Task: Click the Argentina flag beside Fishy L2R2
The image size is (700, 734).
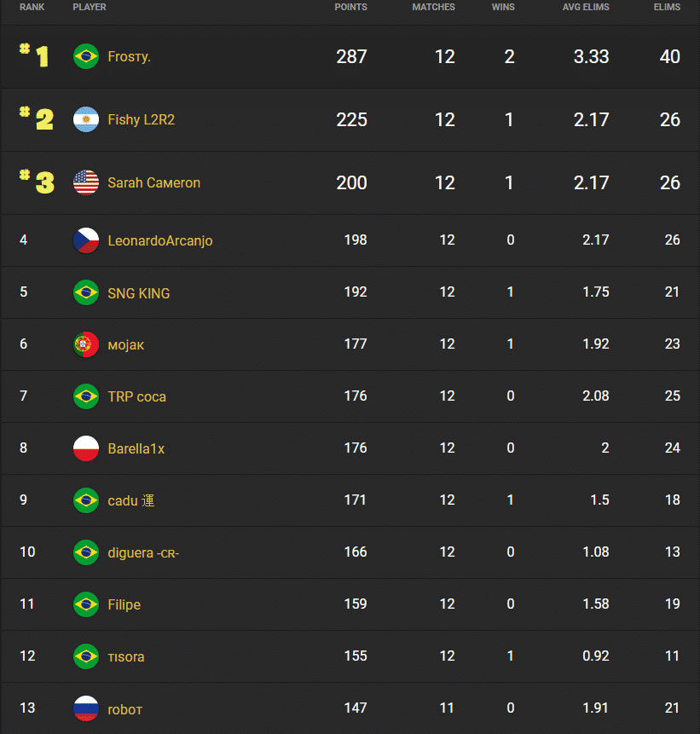Action: (85, 119)
